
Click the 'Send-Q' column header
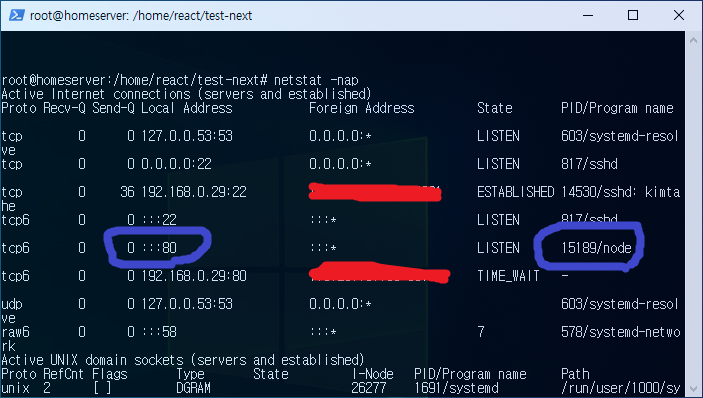(x=113, y=108)
